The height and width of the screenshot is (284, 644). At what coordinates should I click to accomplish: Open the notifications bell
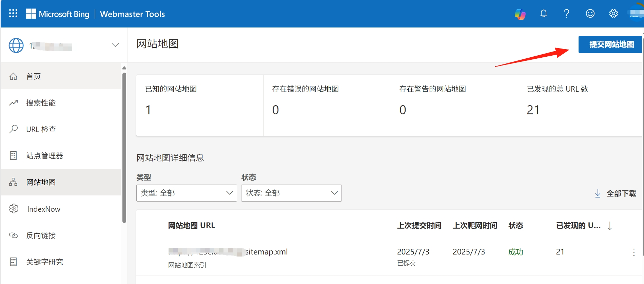[x=543, y=14]
